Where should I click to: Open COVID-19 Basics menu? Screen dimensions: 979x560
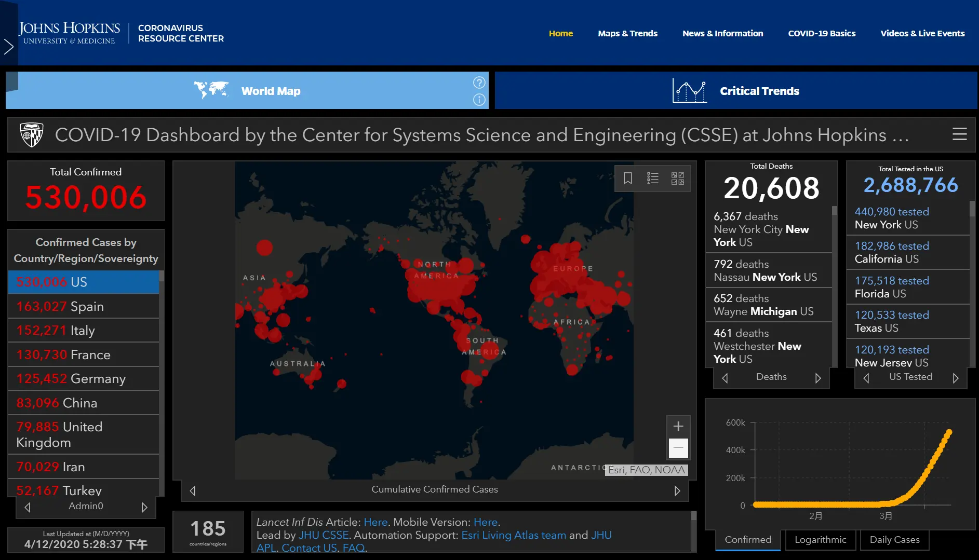click(x=822, y=33)
